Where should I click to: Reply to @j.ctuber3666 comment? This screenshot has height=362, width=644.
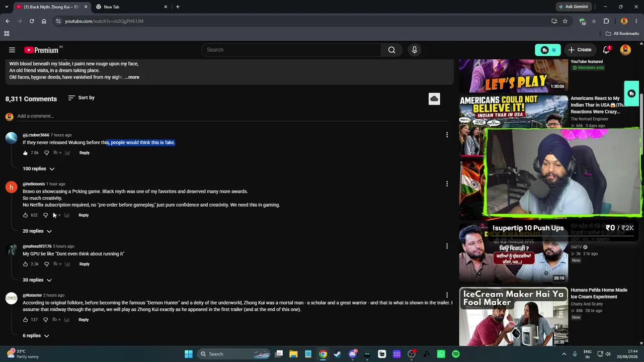tap(85, 153)
